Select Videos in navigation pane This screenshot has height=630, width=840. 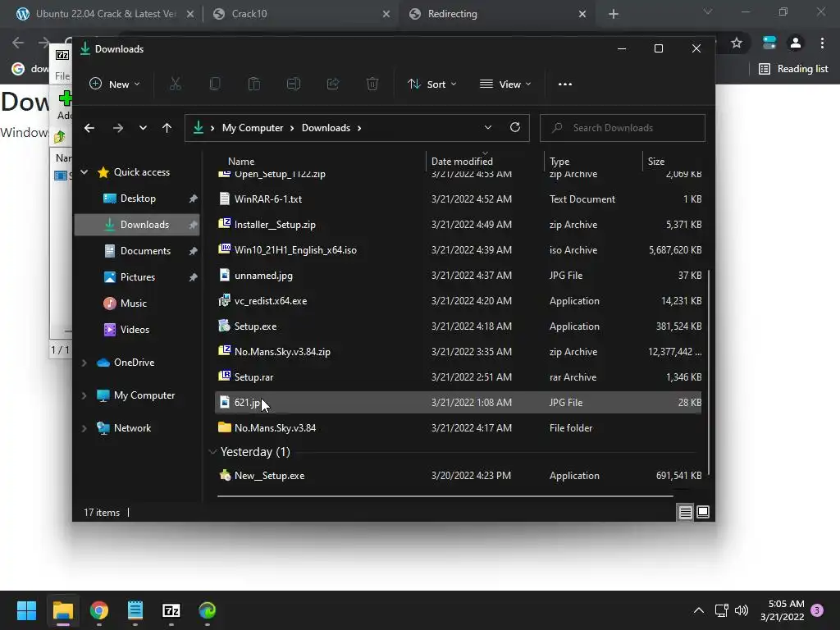pos(135,330)
